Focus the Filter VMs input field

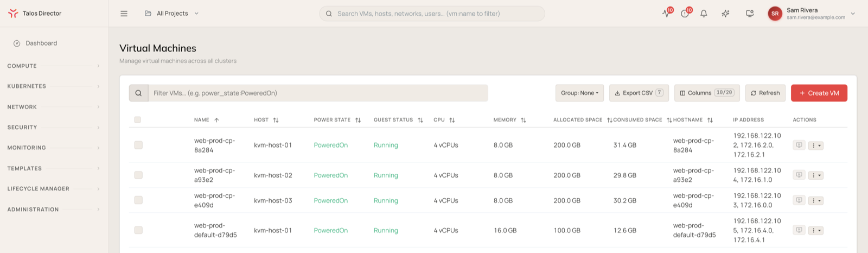[318, 93]
